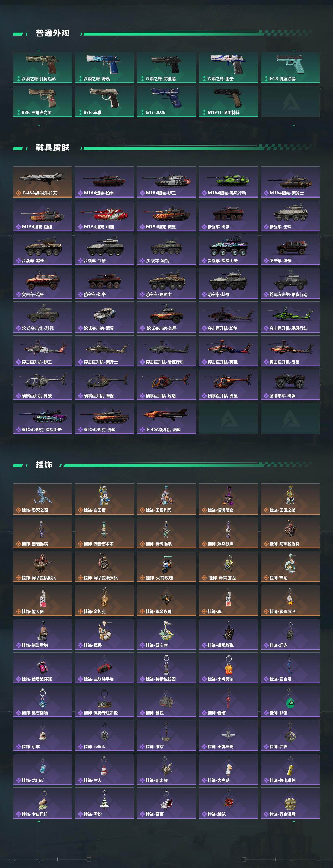
Task: Click the 挂饰-雪松 Christmas tree charm
Action: (104, 803)
